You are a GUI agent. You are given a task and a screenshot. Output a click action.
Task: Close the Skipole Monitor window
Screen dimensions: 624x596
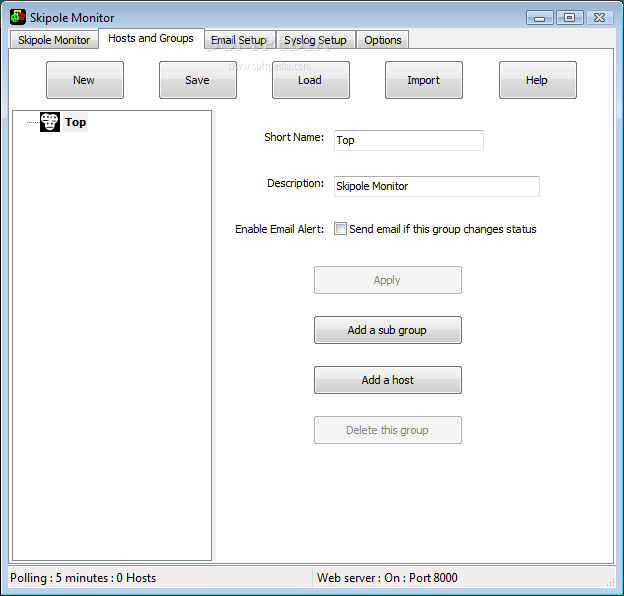point(599,18)
